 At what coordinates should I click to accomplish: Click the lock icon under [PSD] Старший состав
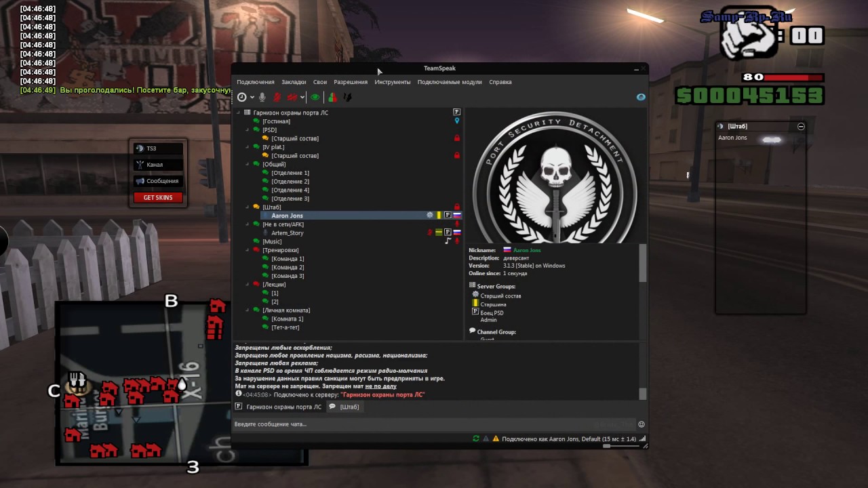pos(457,138)
